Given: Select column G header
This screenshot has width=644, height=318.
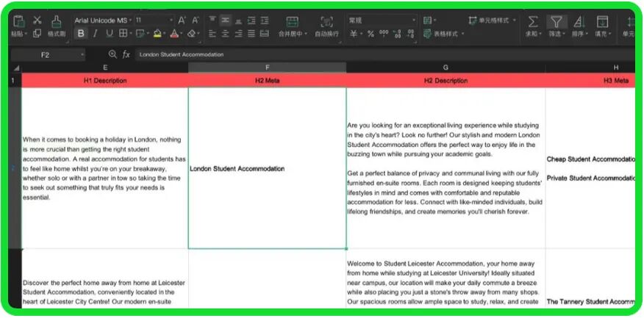Looking at the screenshot, I should tap(446, 68).
